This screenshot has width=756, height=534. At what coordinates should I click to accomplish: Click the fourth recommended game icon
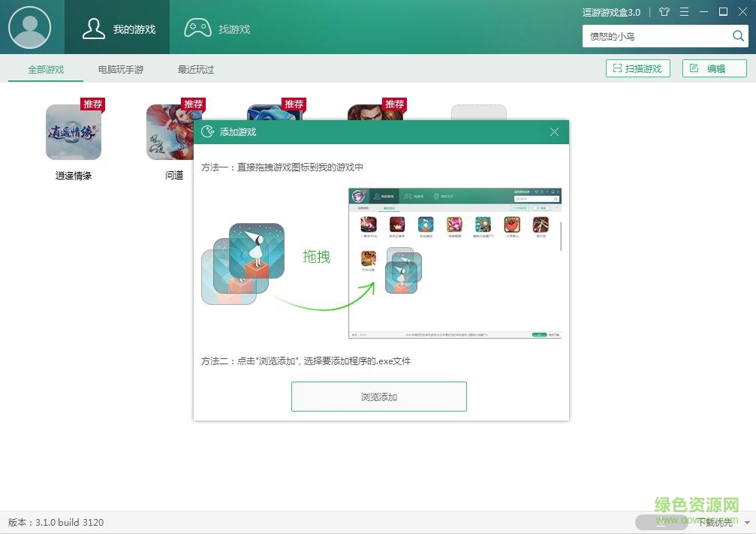pos(375,113)
